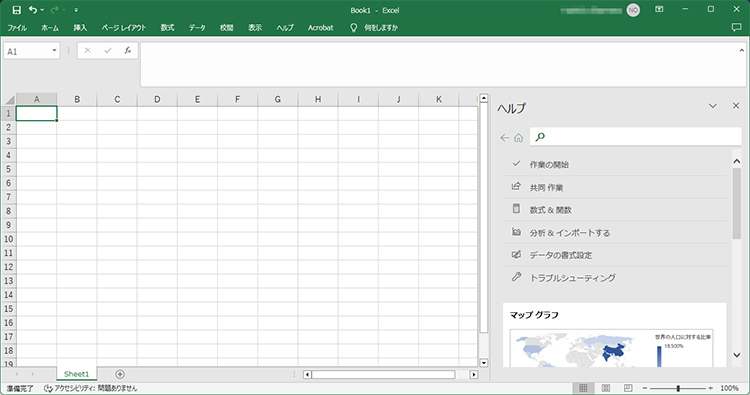The width and height of the screenshot is (750, 395).
Task: Open the Acrobat ribbon tab
Action: (x=320, y=28)
